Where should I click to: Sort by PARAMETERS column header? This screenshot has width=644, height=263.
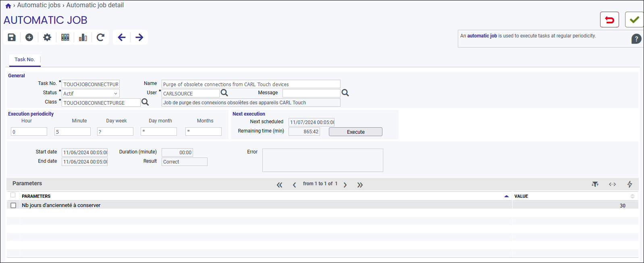click(x=36, y=196)
